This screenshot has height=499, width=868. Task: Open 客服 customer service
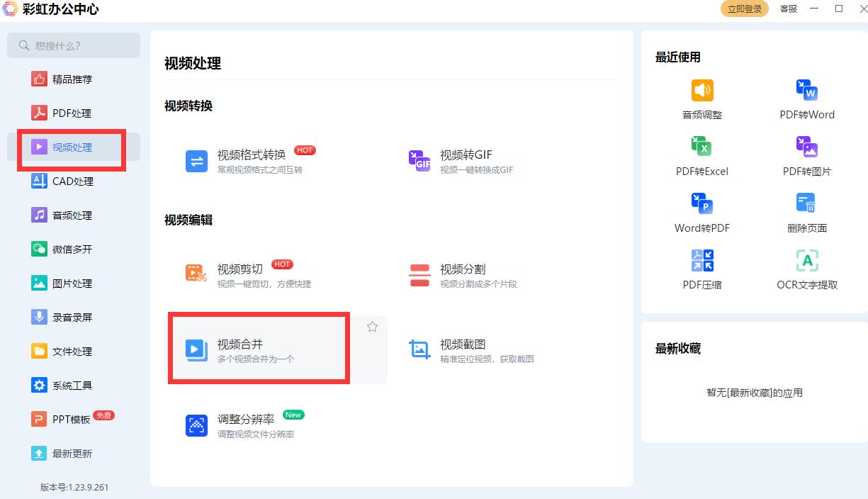(788, 9)
